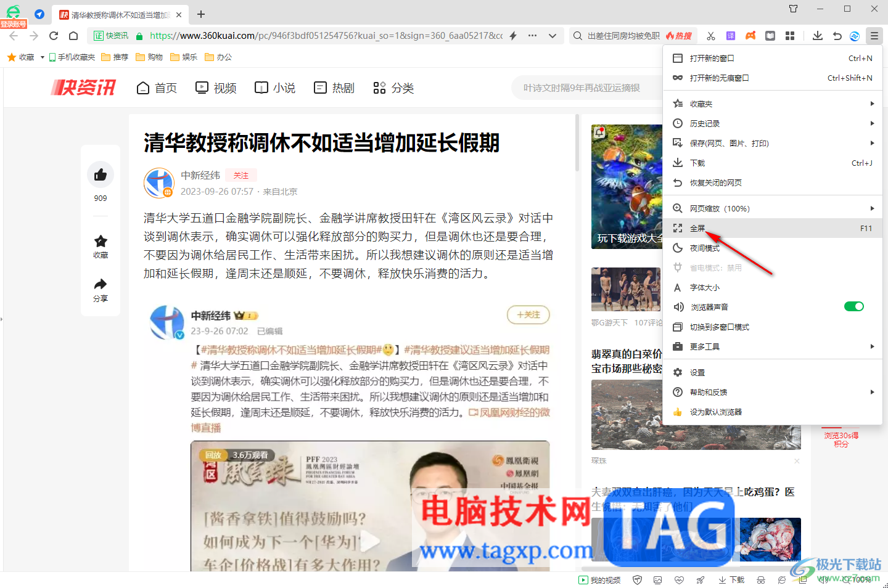888x588 pixels.
Task: Click the 360 browser logo login icon
Action: tap(13, 12)
